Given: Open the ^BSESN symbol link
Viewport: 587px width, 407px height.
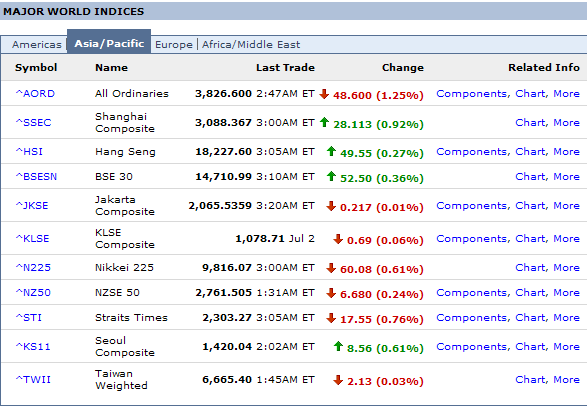Looking at the screenshot, I should 36,177.
